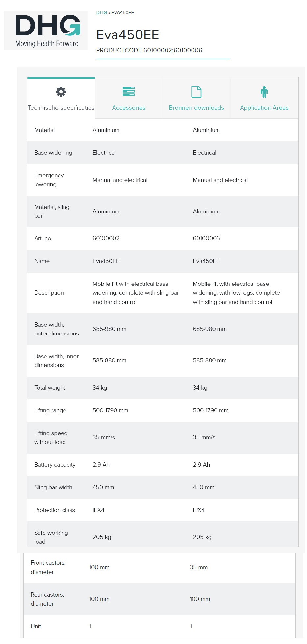Click the Accessories stacked-bars icon
307x644 pixels.
click(x=129, y=91)
